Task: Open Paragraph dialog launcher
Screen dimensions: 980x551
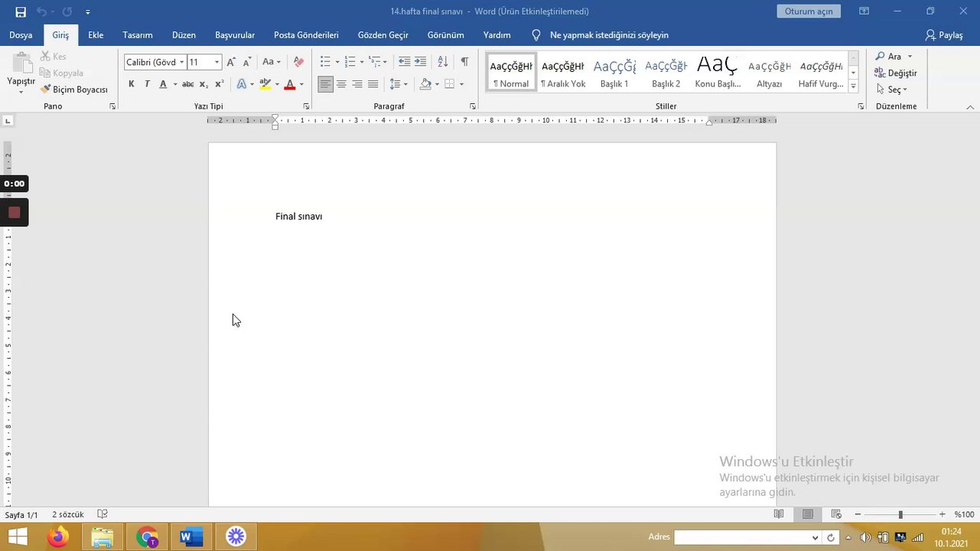Action: click(472, 106)
